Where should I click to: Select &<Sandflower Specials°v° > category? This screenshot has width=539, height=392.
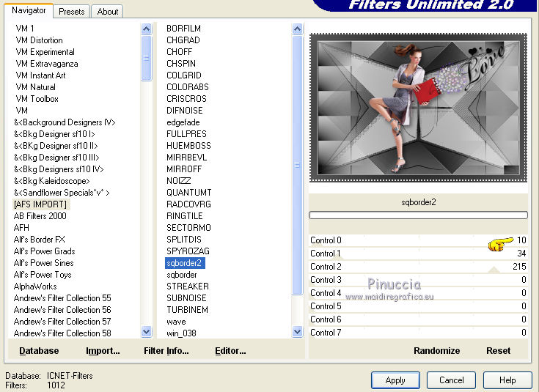62,193
